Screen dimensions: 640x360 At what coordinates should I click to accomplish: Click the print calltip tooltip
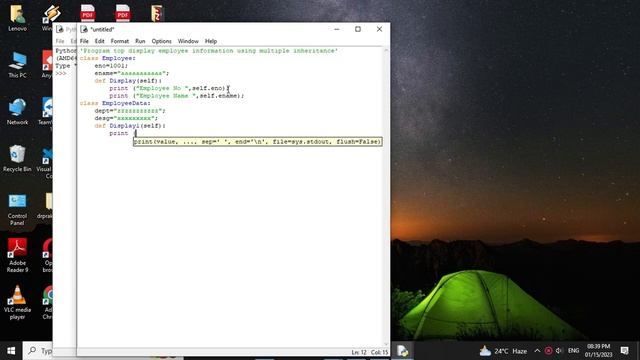[x=258, y=142]
